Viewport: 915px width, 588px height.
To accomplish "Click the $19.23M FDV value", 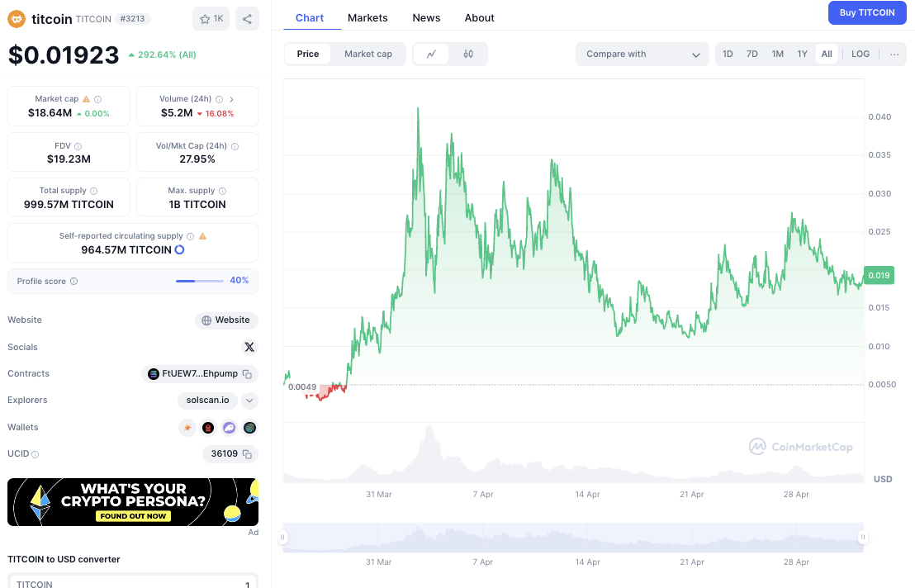I will 69,159.
